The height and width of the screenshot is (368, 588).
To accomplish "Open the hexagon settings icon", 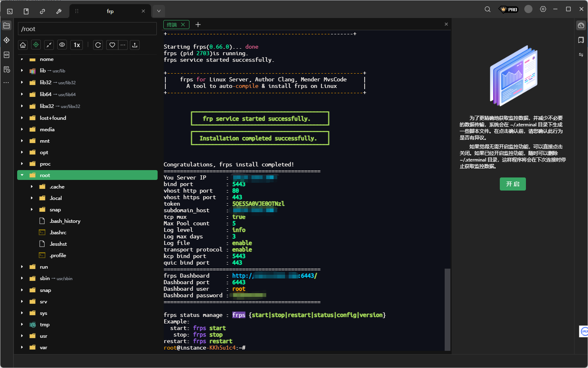I will coord(543,9).
